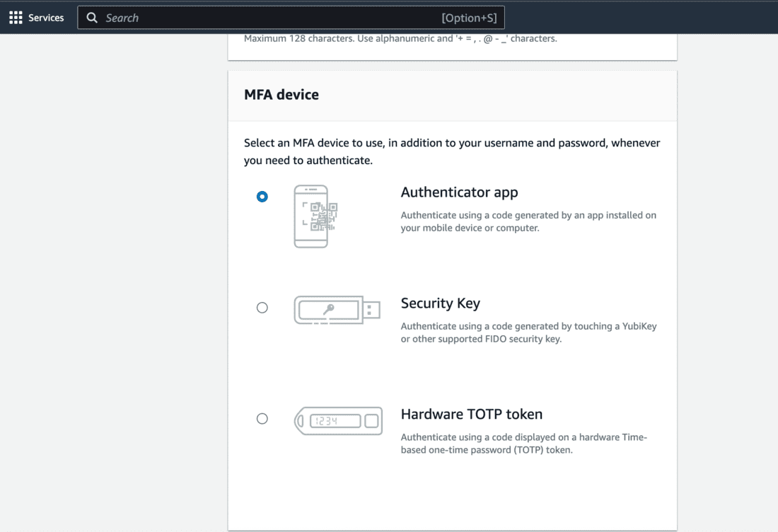Focus the top Search input field
This screenshot has width=778, height=532.
pyautogui.click(x=269, y=18)
